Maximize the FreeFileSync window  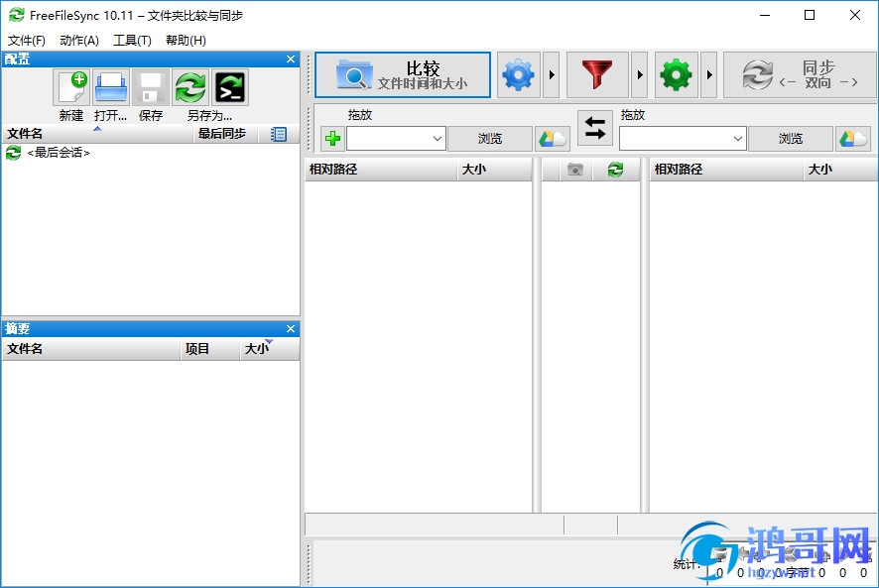pyautogui.click(x=810, y=15)
